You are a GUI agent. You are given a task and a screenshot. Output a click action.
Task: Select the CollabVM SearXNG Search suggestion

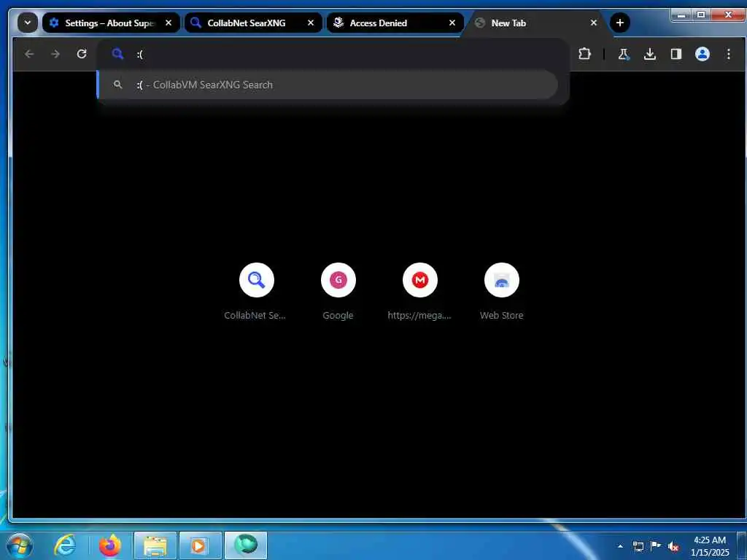click(328, 85)
